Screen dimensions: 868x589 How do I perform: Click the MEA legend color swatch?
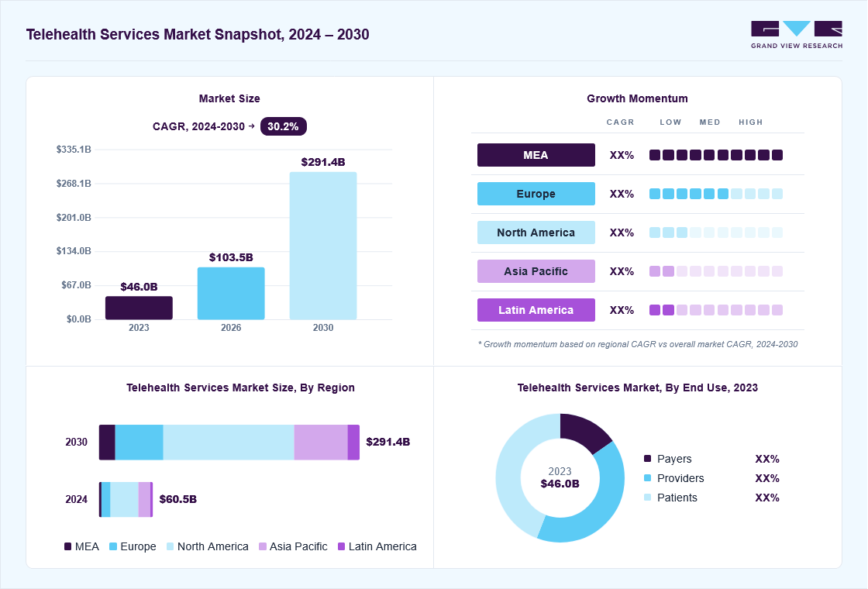tap(68, 546)
